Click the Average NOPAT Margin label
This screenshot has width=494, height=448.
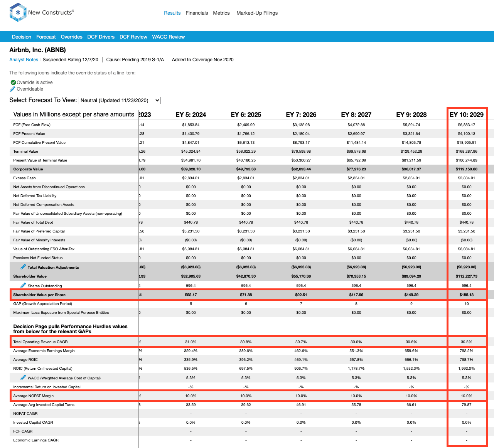pyautogui.click(x=34, y=396)
